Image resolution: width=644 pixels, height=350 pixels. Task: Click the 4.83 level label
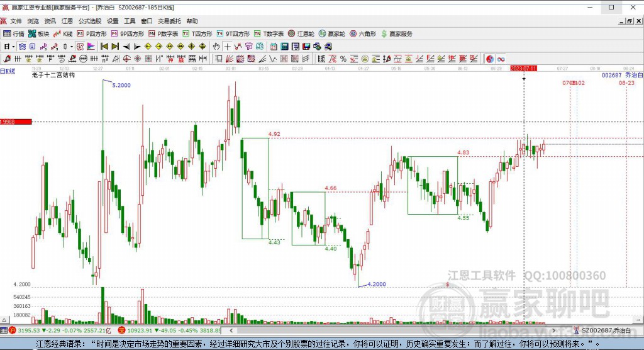click(464, 152)
